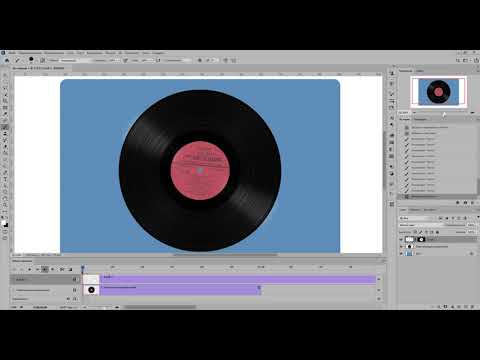The image size is (480, 360).
Task: Click the foreground color swatch
Action: [4, 223]
